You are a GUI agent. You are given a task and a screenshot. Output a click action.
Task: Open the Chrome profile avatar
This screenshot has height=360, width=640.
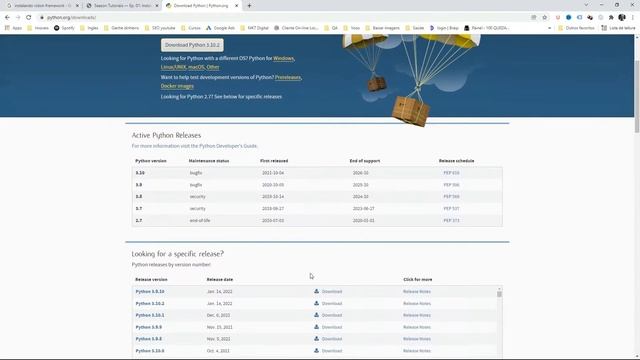pos(622,18)
